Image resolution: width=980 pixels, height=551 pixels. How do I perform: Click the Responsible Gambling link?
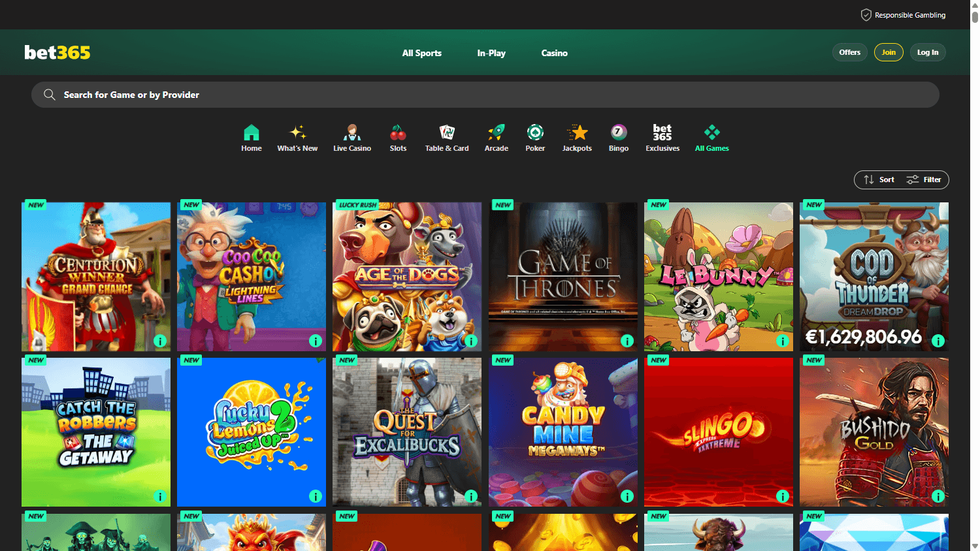coord(903,14)
